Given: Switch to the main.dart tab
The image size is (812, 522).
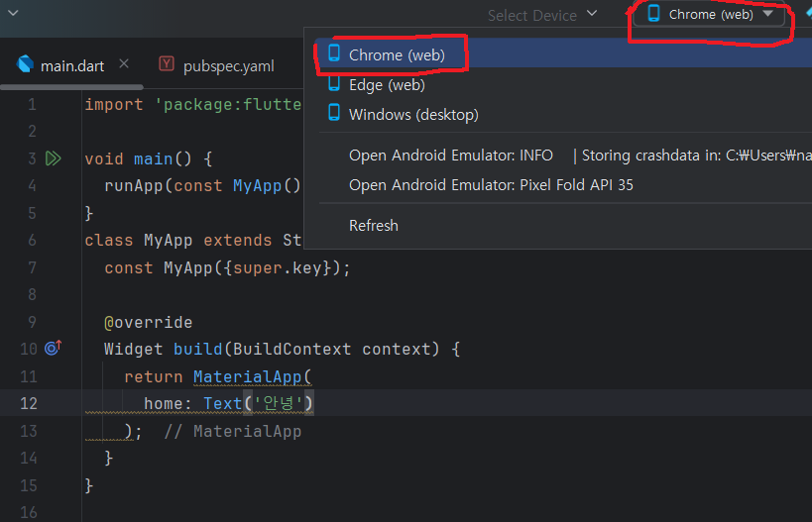Looking at the screenshot, I should click(72, 66).
